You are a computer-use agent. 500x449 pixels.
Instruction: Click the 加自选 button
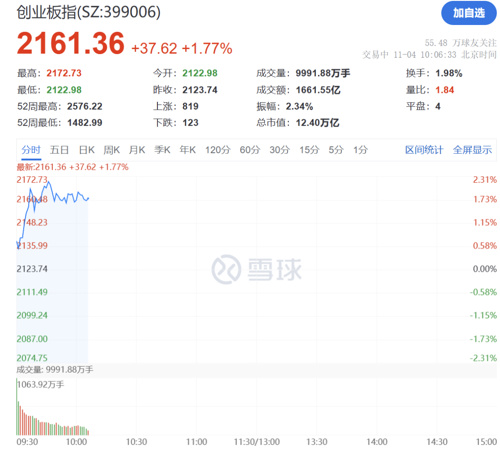tap(469, 13)
